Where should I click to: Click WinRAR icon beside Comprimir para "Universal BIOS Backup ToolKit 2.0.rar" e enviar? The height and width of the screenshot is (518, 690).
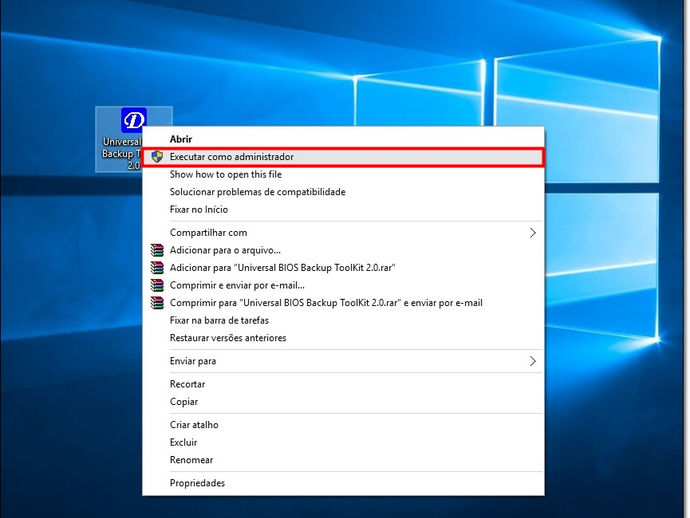pyautogui.click(x=157, y=303)
